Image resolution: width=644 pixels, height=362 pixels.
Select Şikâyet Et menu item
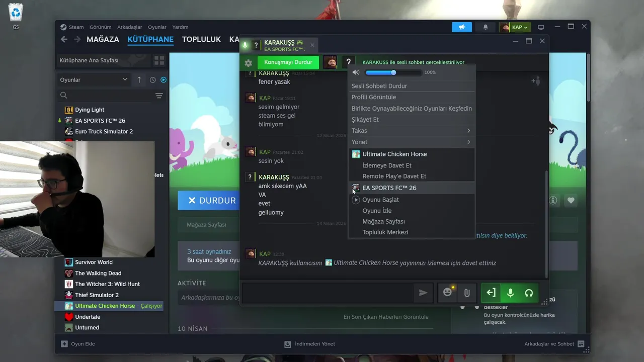[412, 120]
